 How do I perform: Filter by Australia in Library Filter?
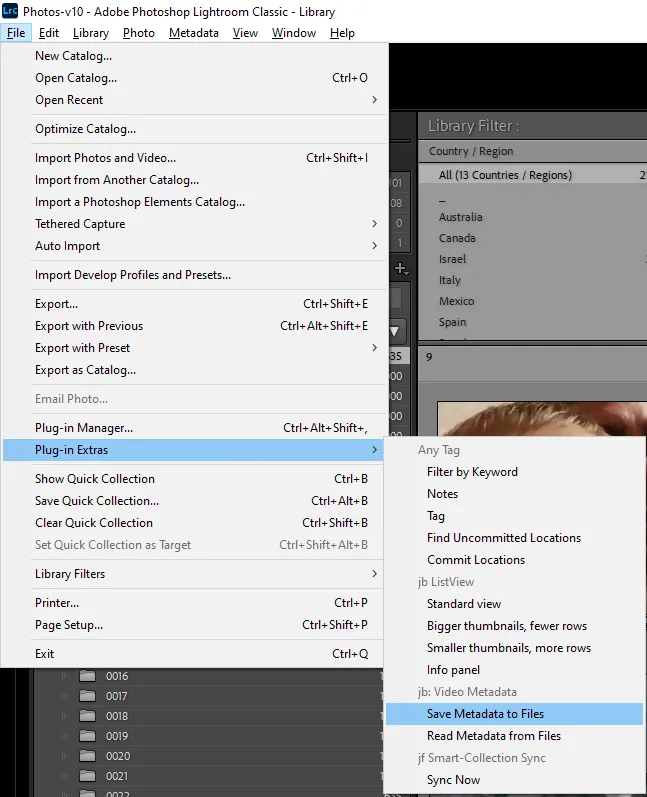point(460,217)
